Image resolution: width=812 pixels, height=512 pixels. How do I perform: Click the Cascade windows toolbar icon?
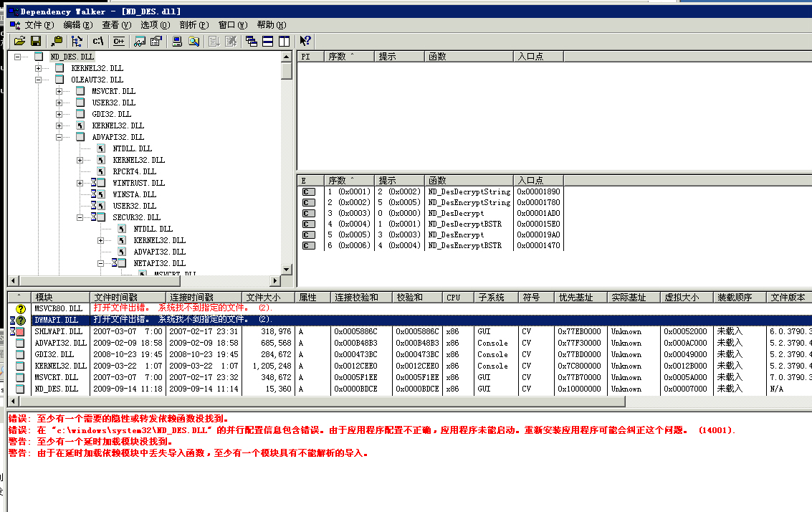click(x=252, y=42)
